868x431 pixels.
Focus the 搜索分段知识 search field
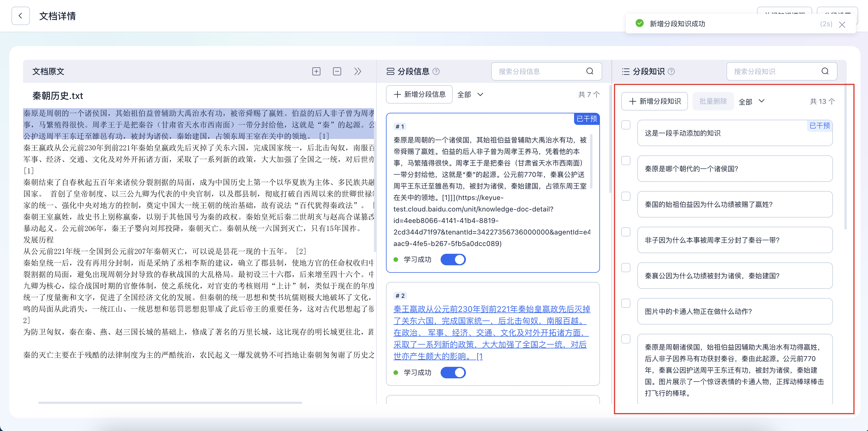point(782,71)
